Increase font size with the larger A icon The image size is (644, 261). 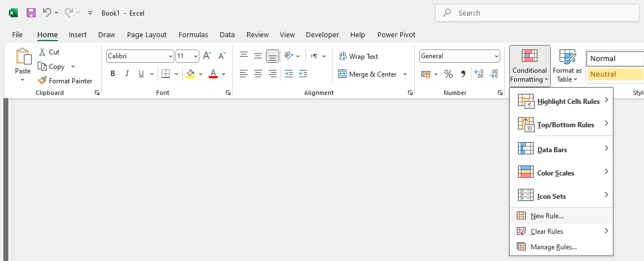pos(207,56)
